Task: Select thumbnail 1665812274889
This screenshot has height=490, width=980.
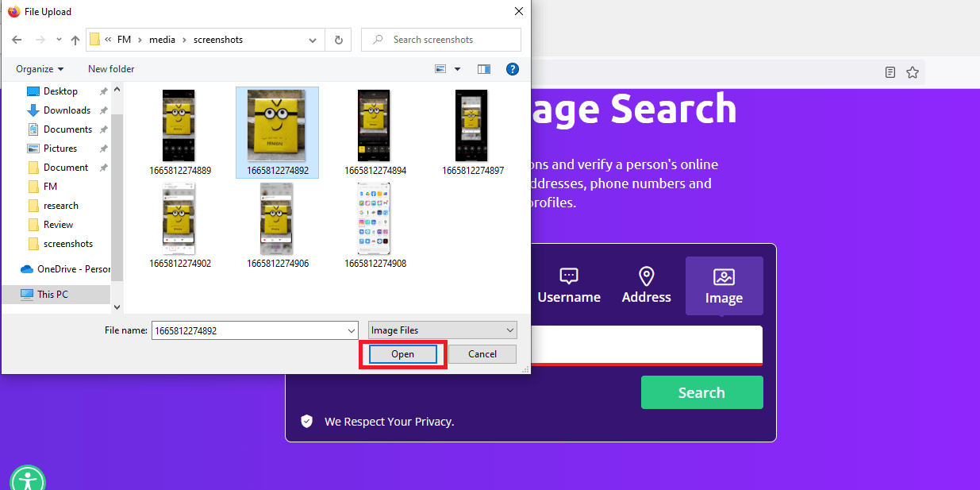Action: [179, 132]
